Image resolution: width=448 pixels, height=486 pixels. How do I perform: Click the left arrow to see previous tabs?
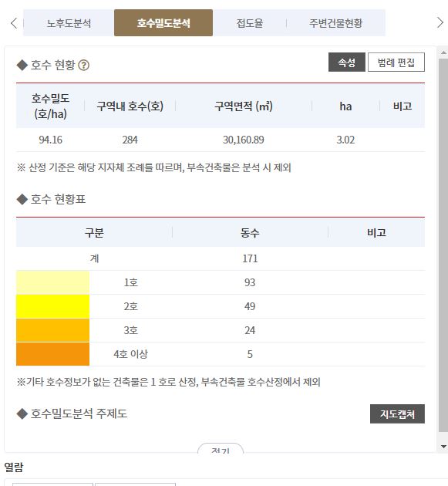click(14, 23)
